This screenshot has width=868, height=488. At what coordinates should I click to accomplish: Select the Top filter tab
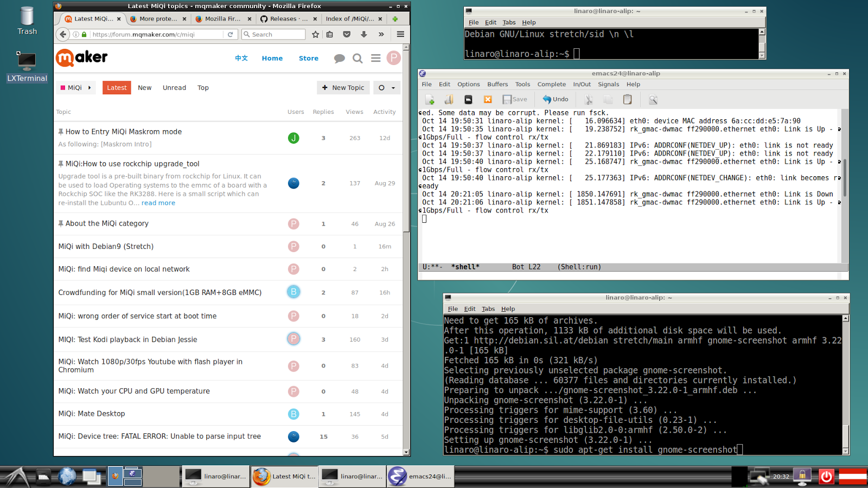[x=203, y=87]
